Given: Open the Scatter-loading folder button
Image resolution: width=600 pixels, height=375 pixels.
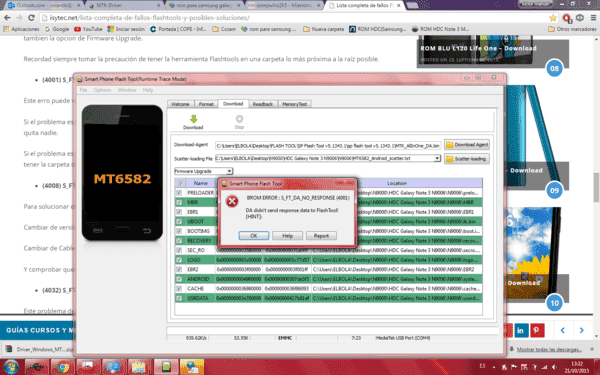Looking at the screenshot, I should [467, 158].
